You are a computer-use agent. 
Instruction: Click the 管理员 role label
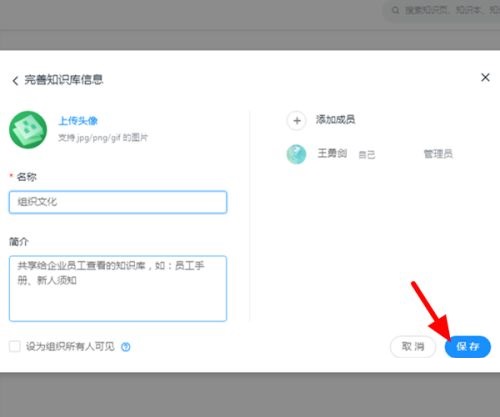pos(438,154)
